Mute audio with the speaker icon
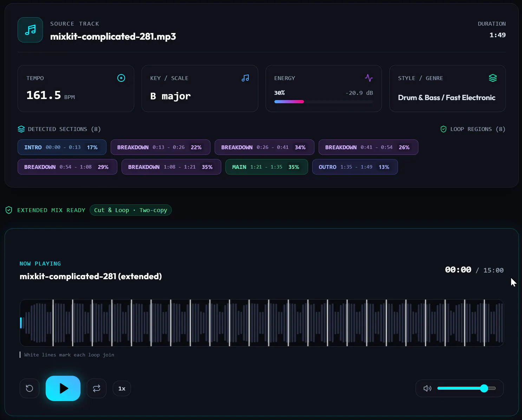 tap(428, 388)
